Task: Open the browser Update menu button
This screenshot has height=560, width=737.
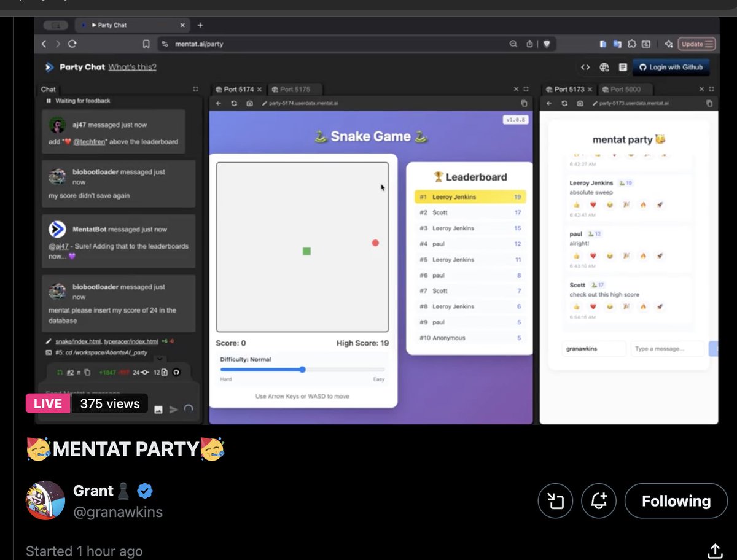Action: 696,44
